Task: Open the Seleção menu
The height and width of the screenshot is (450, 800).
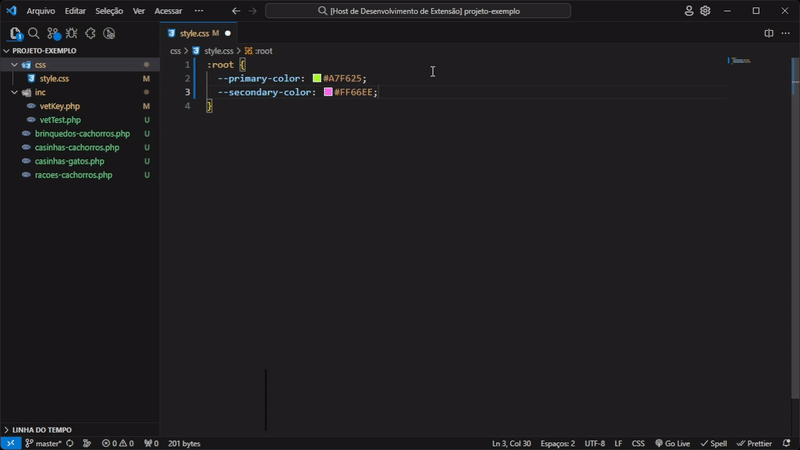Action: pos(109,11)
